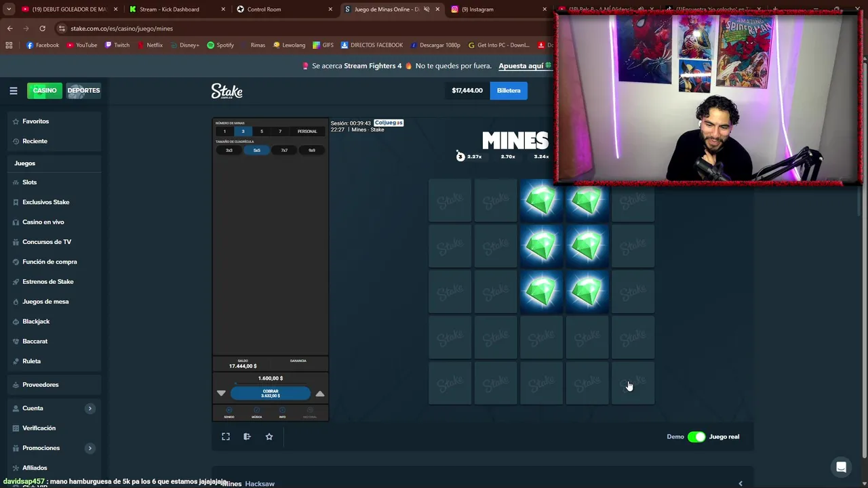Image resolution: width=868 pixels, height=488 pixels.
Task: Collapse arrow beside Mines Hacksaw info
Action: (741, 483)
